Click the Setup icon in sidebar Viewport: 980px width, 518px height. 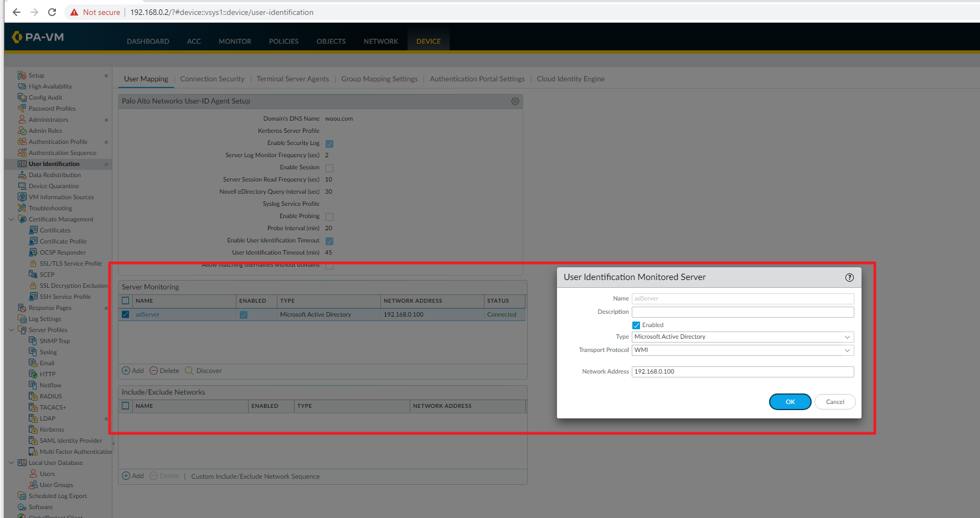22,75
